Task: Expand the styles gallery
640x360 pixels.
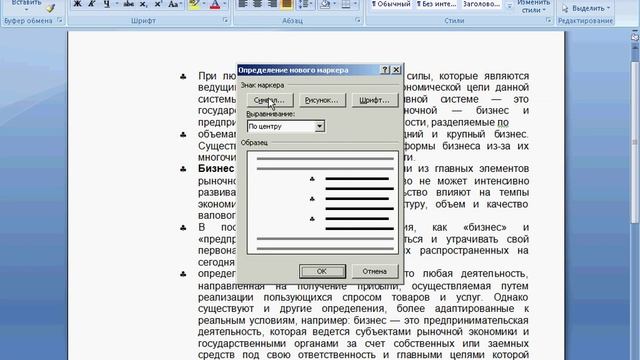Action: pyautogui.click(x=509, y=6)
